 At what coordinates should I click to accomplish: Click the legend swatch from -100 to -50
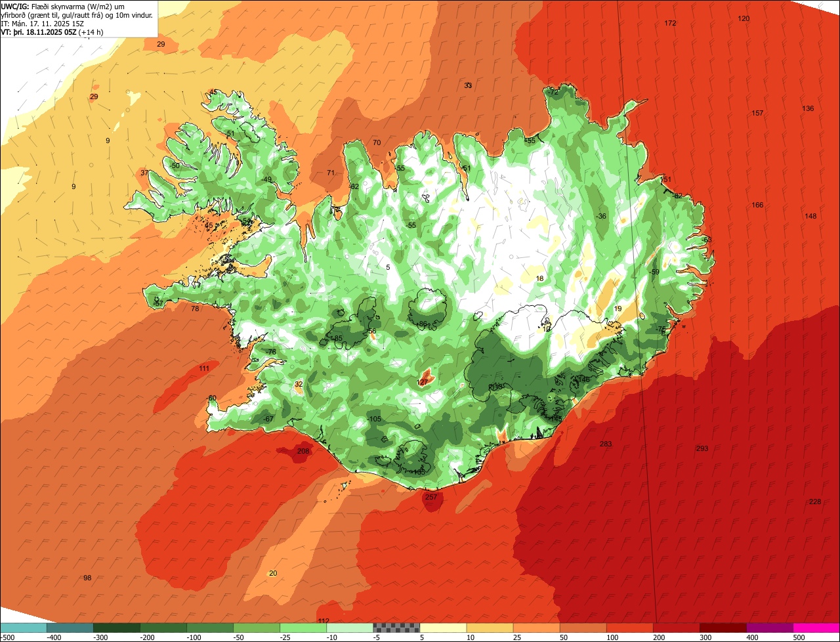209,628
